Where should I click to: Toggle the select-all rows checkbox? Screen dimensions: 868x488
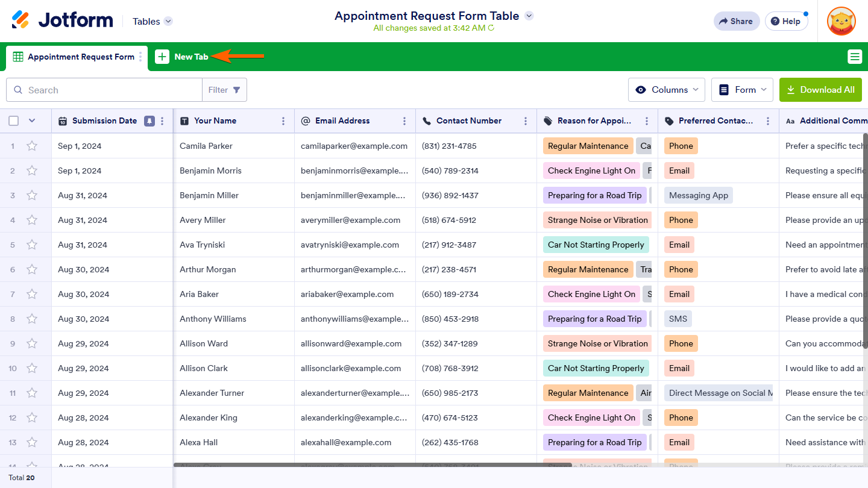point(14,121)
